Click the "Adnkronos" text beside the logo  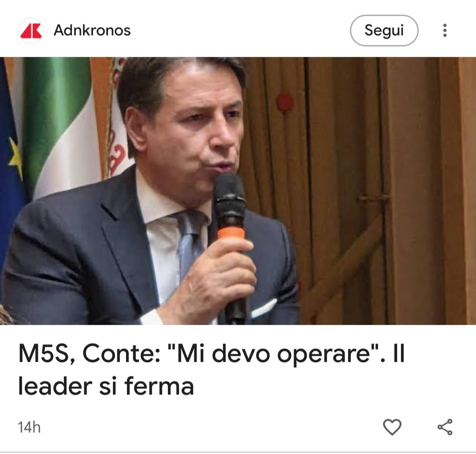pyautogui.click(x=92, y=30)
